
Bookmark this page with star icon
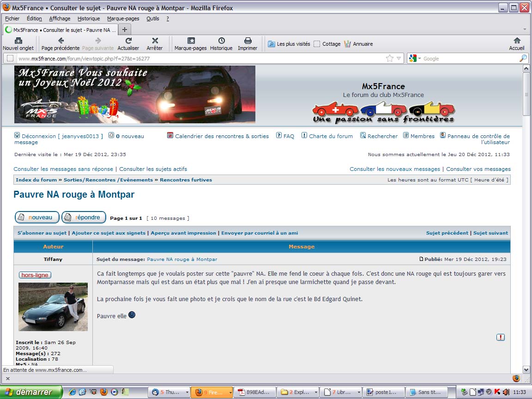pyautogui.click(x=389, y=58)
